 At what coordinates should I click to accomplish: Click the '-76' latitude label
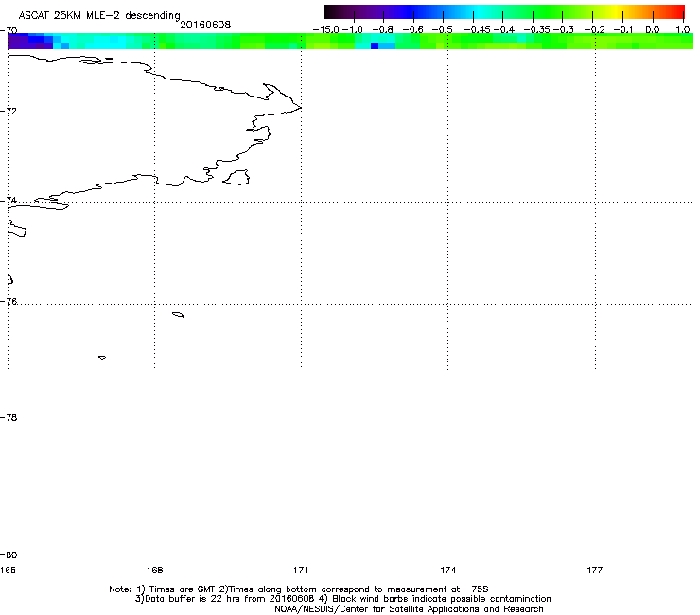tap(9, 302)
